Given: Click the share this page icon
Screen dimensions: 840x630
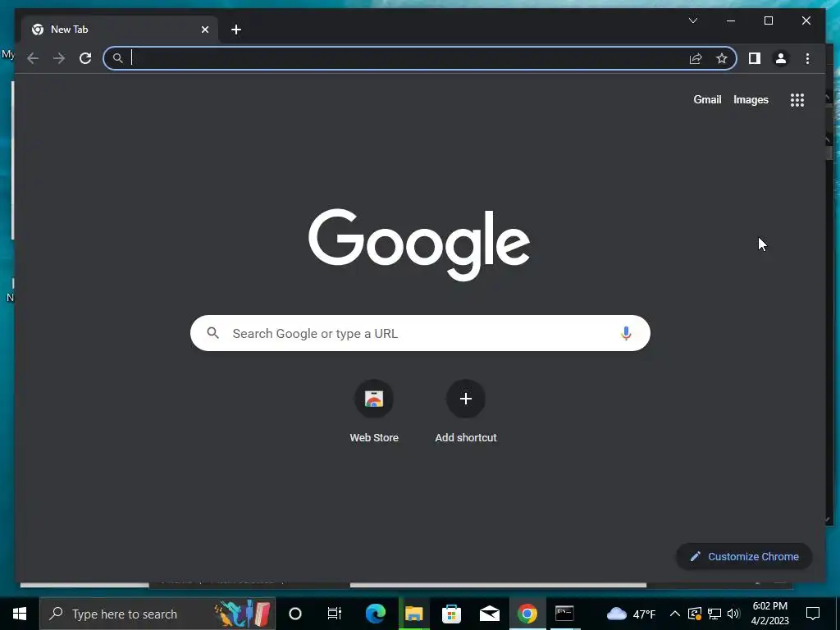Looking at the screenshot, I should [696, 58].
